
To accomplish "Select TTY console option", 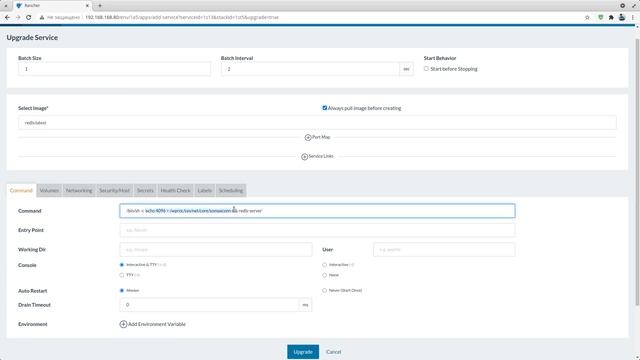I will pos(122,275).
